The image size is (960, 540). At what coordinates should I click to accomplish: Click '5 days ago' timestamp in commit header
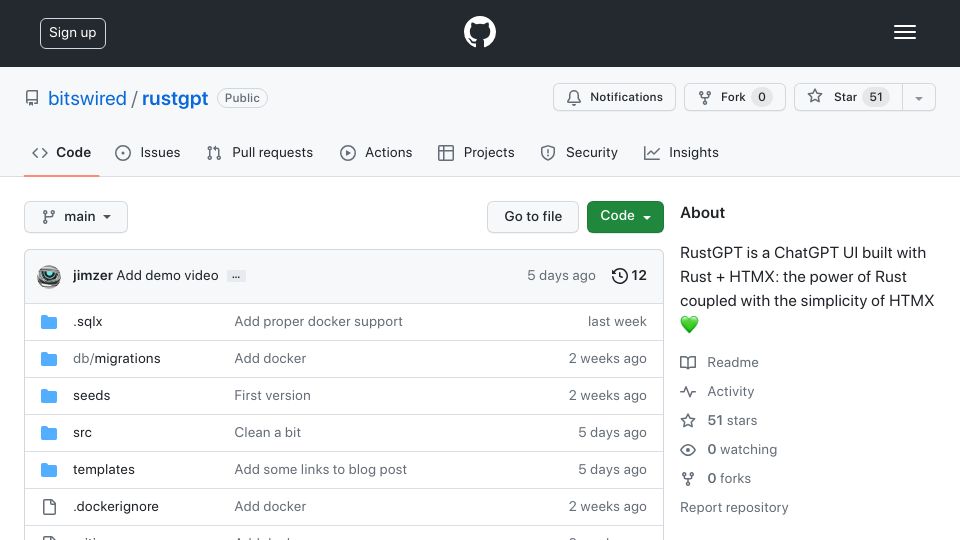click(561, 276)
